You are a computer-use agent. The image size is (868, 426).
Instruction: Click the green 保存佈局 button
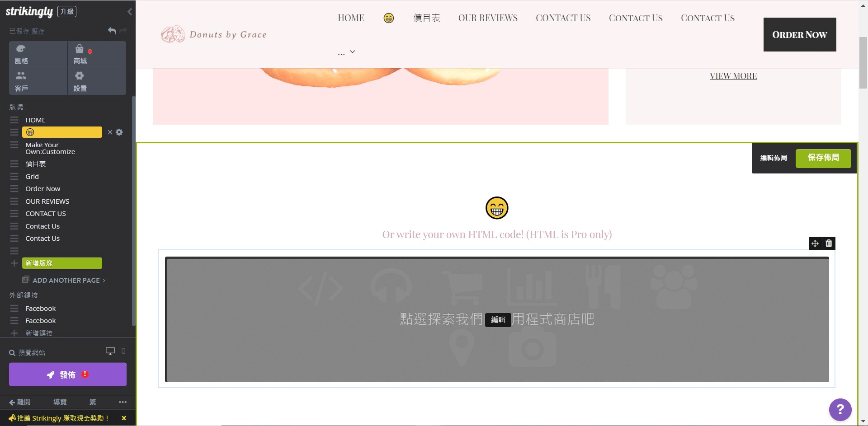click(823, 158)
